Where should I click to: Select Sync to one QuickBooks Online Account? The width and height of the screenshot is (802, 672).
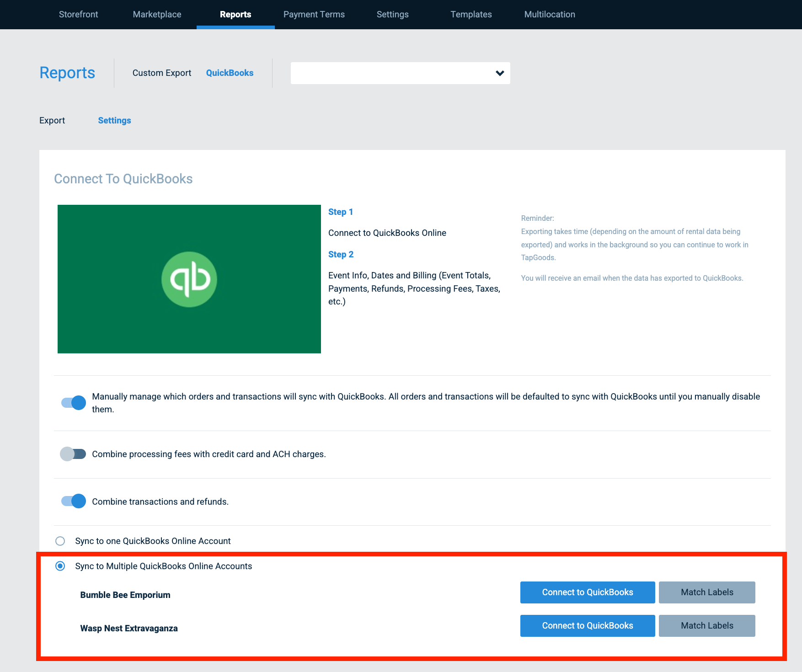[60, 541]
